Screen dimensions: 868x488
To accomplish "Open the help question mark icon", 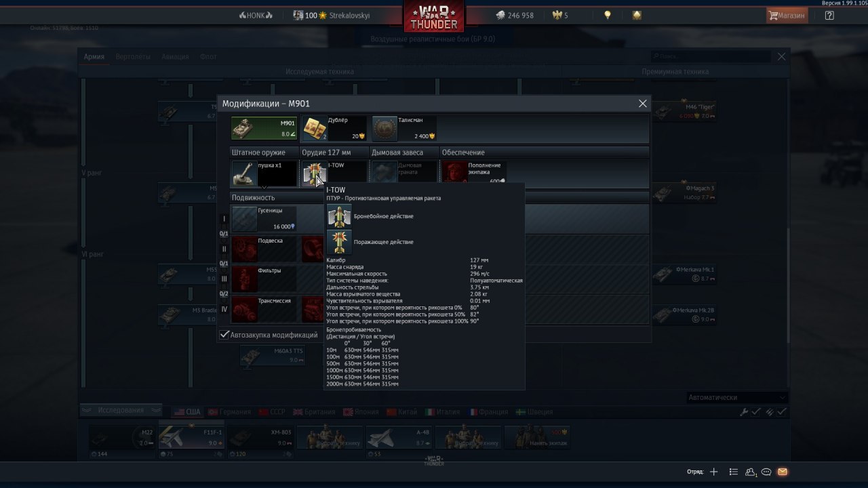I will pos(829,15).
